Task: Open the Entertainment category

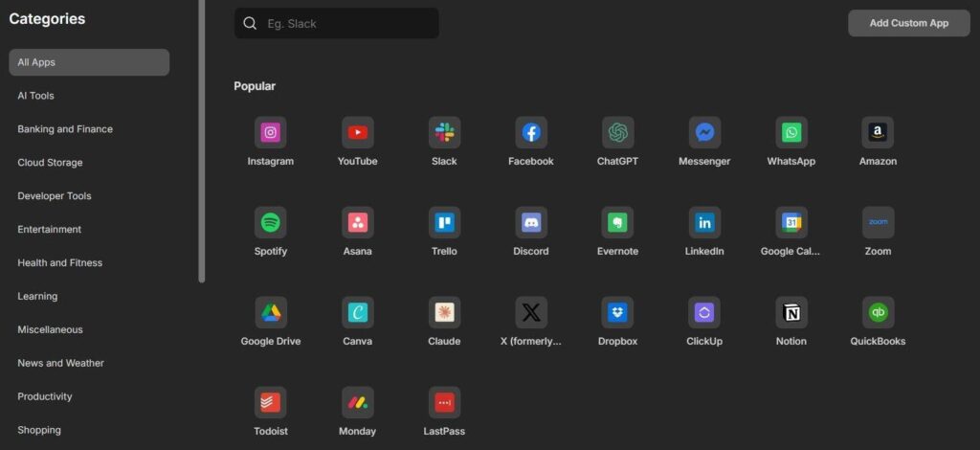Action: pos(50,230)
